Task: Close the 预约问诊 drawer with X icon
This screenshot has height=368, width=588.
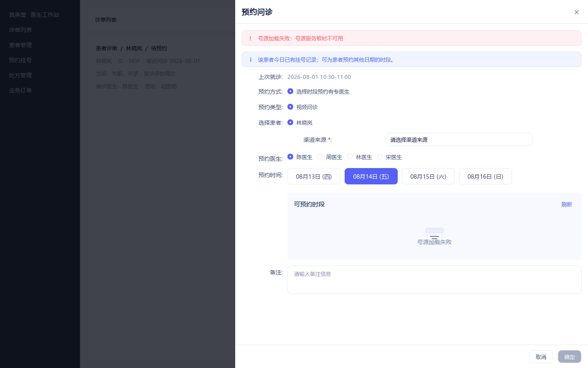Action: (577, 12)
